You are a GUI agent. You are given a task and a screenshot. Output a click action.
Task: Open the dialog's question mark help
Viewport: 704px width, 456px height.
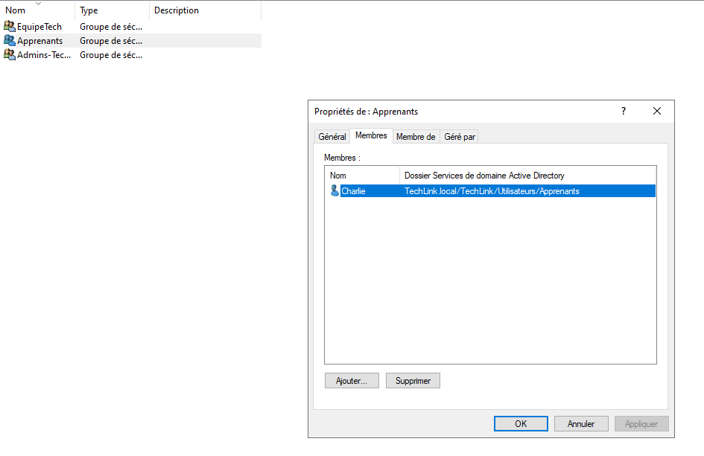coord(623,111)
